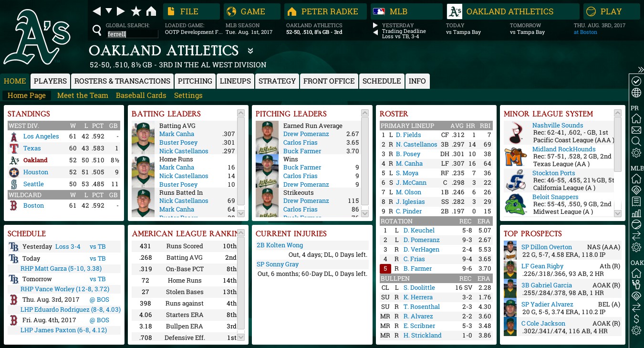Expand the Oakland Athletics team name chevron

click(250, 51)
